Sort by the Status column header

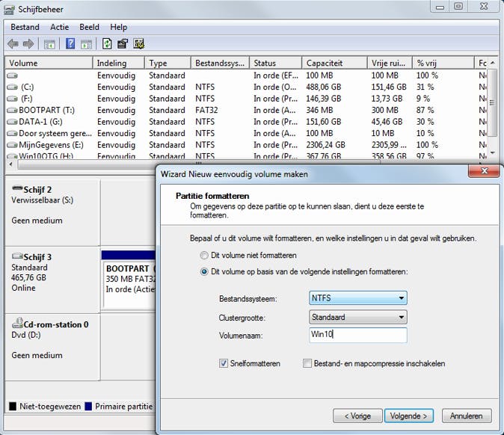(276, 63)
